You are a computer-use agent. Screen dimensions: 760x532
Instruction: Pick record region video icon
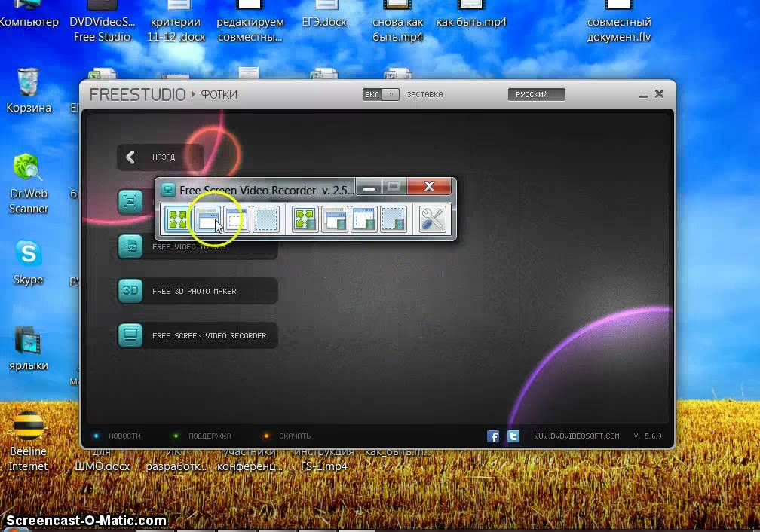tap(394, 219)
